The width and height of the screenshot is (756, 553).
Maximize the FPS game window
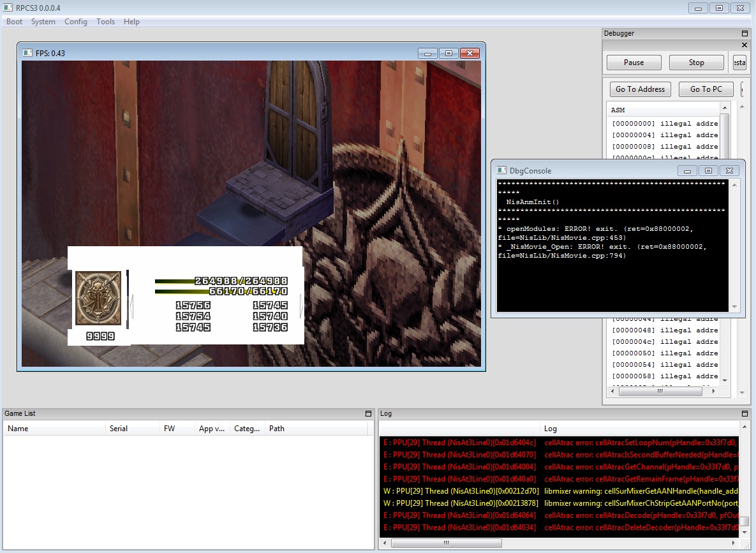[x=448, y=53]
